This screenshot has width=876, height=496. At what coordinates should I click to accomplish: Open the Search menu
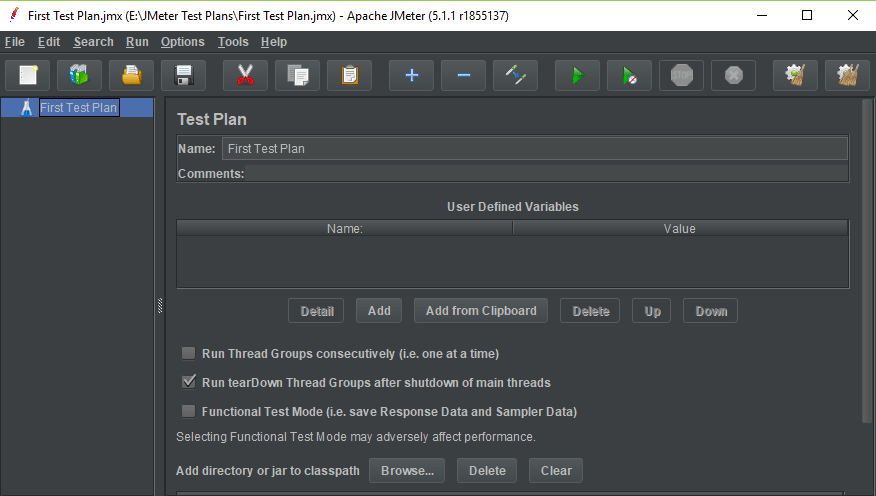click(x=93, y=42)
